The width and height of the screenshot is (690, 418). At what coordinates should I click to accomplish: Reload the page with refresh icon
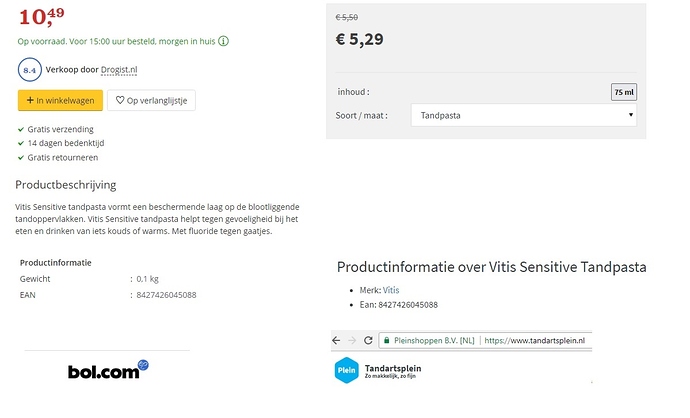coord(368,341)
